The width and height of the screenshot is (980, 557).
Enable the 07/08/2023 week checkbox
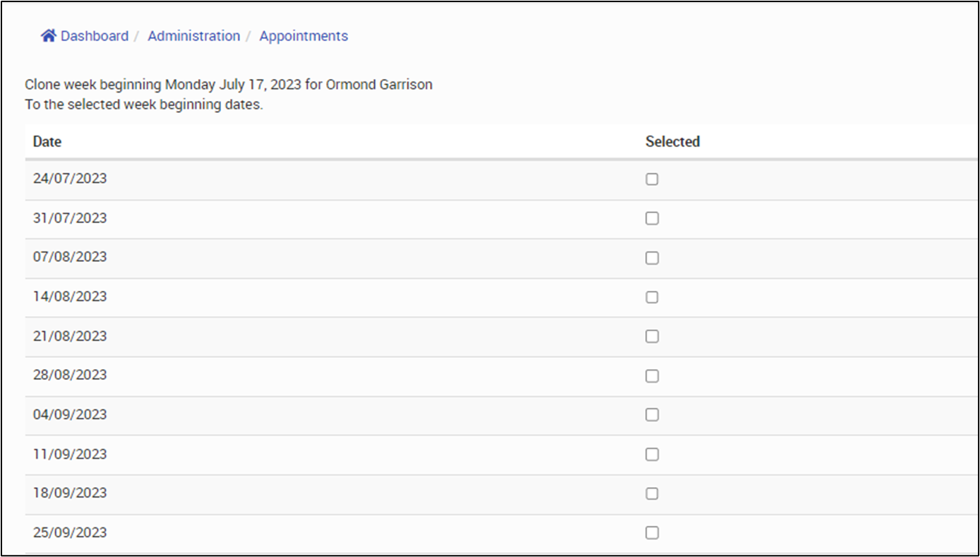[652, 258]
